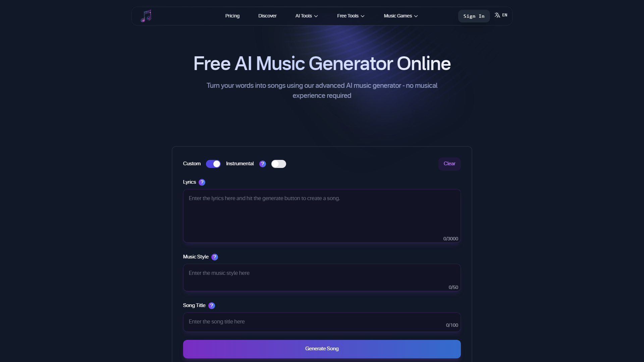The width and height of the screenshot is (644, 362).
Task: Click the Sign In button
Action: (474, 16)
